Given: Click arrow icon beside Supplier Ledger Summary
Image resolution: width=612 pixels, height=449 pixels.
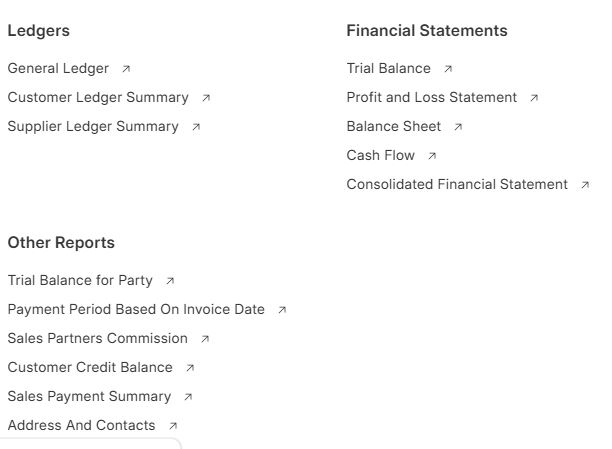Looking at the screenshot, I should click(196, 127).
